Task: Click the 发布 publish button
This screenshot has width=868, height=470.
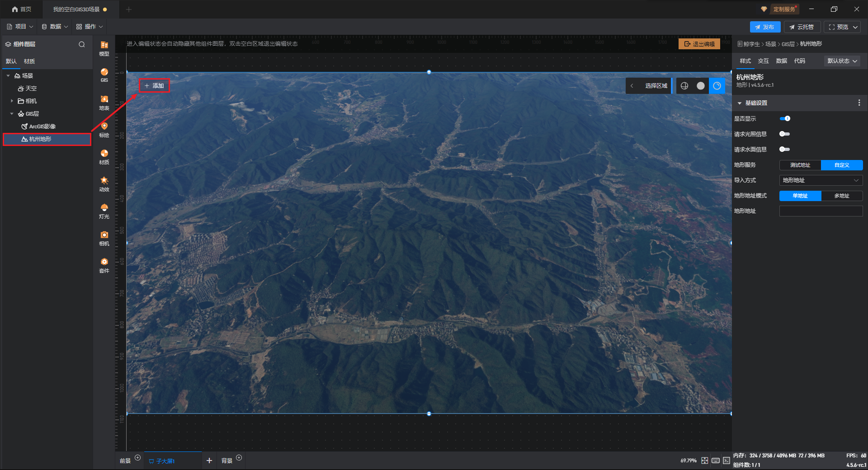Action: point(764,27)
